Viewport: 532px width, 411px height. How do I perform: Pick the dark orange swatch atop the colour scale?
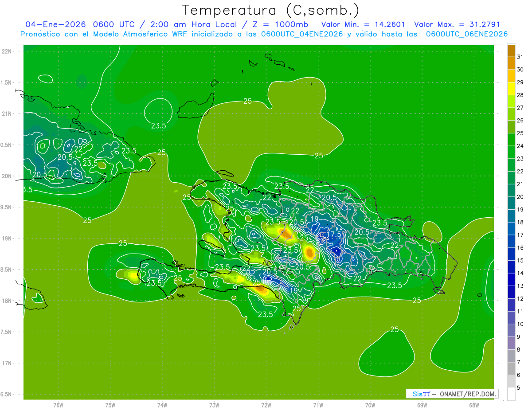(511, 51)
